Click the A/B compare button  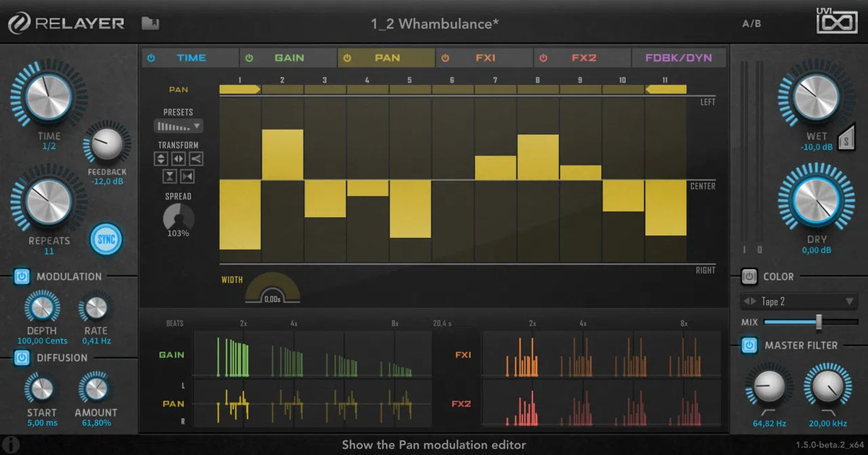(x=752, y=24)
